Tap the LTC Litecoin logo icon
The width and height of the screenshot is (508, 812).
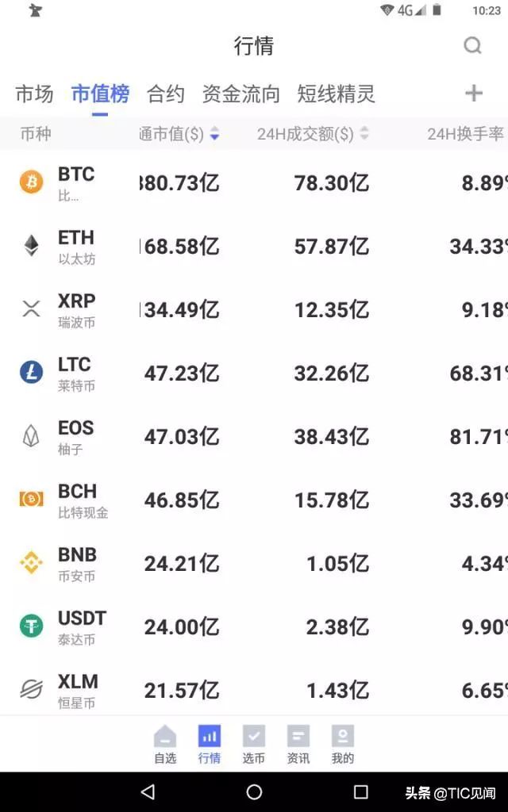click(32, 373)
